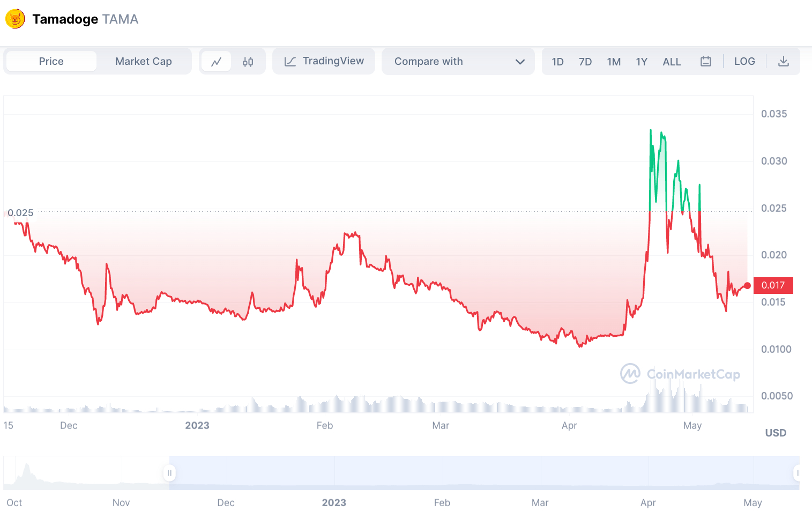Click the 0.025 opening price label
This screenshot has width=812, height=518.
(20, 213)
